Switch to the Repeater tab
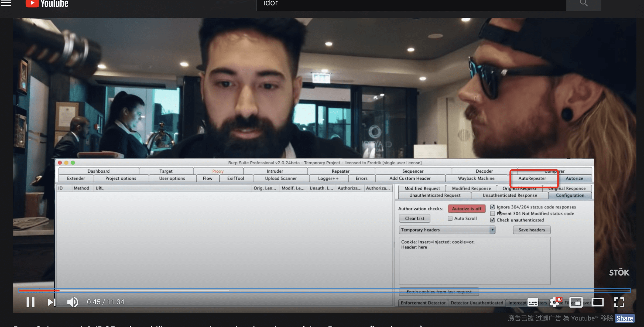The image size is (644, 327). 340,171
